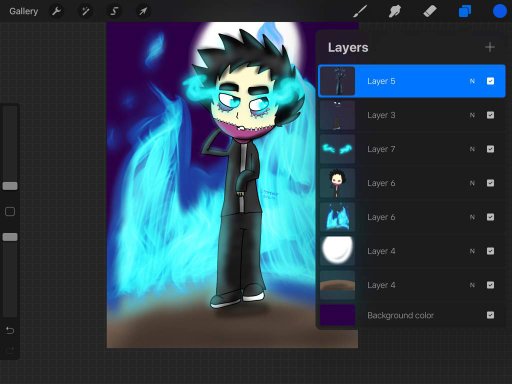Open blend mode N of moon Layer 4
512x384 pixels.
coord(472,251)
